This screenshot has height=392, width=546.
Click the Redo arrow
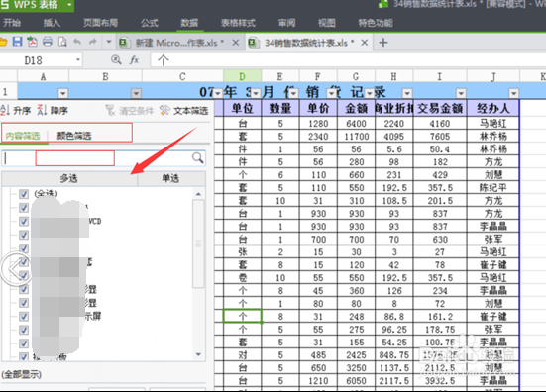(92, 42)
